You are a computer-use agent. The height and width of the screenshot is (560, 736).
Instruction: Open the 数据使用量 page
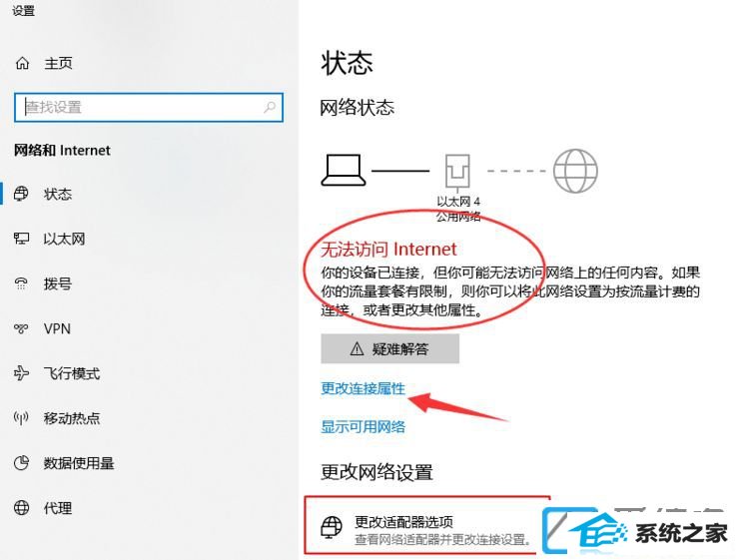click(79, 463)
